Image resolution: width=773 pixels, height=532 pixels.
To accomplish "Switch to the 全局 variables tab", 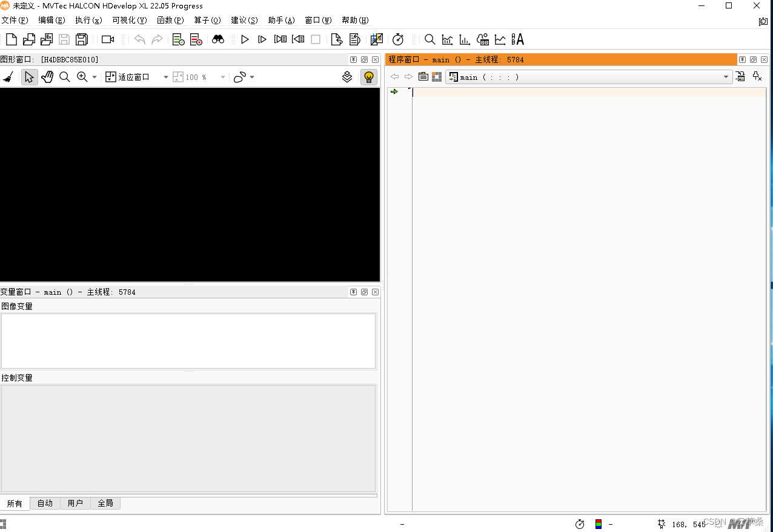I will (105, 503).
